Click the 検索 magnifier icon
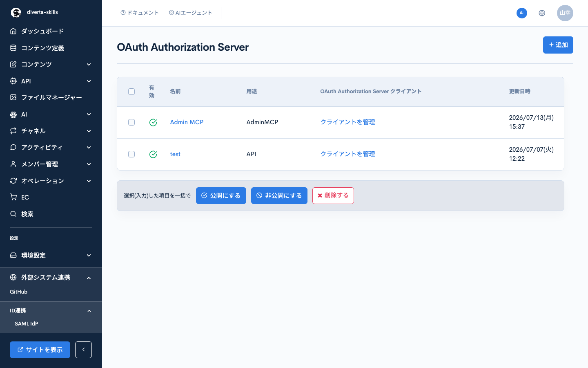This screenshot has height=368, width=588. pyautogui.click(x=13, y=214)
